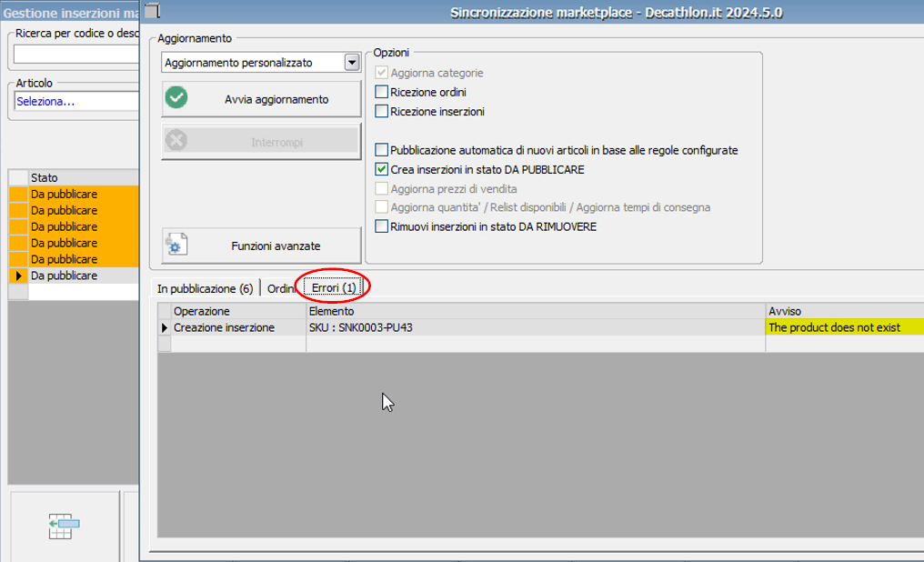The image size is (924, 562).
Task: Toggle the Aggiorna categorie checkbox
Action: (x=381, y=73)
